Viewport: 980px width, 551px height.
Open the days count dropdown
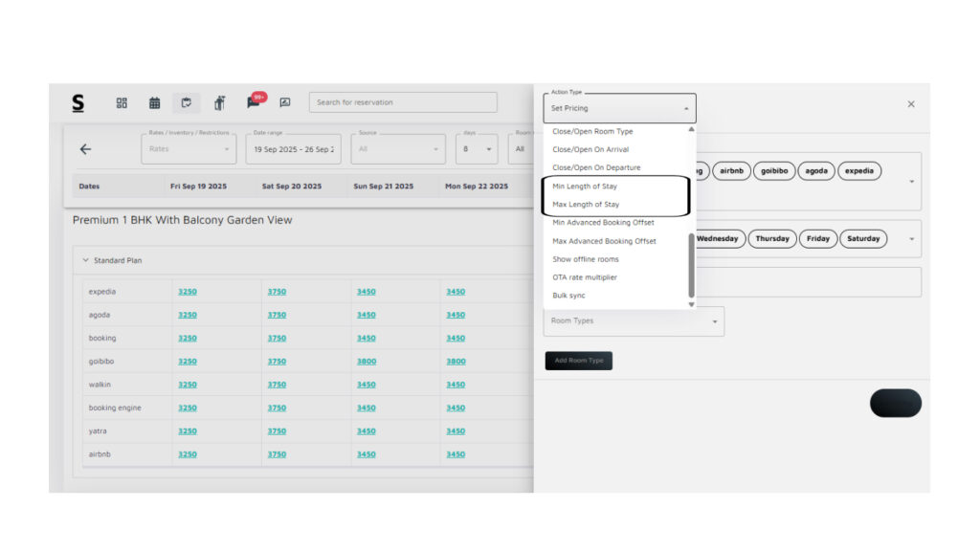476,149
